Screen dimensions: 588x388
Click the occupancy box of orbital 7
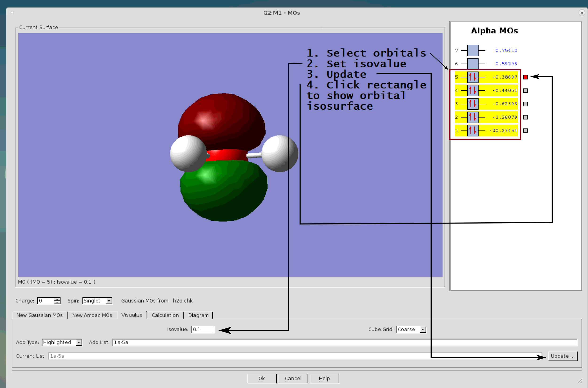pos(473,50)
